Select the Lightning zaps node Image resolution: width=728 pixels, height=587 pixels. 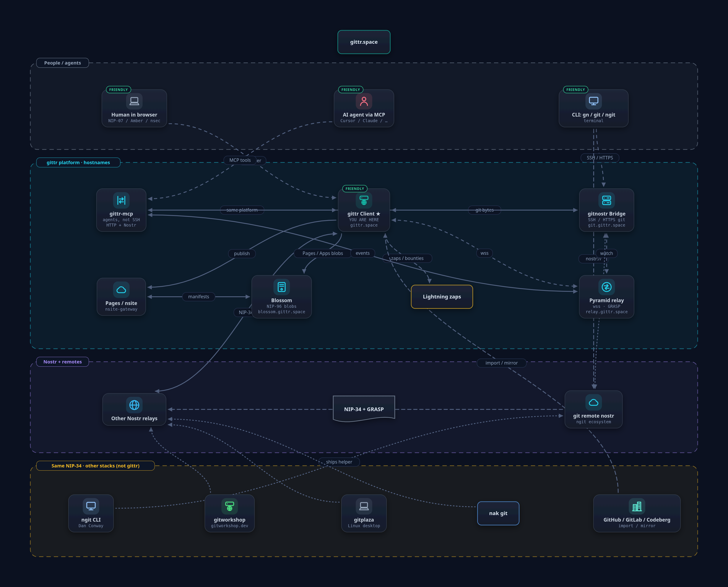[x=442, y=297]
